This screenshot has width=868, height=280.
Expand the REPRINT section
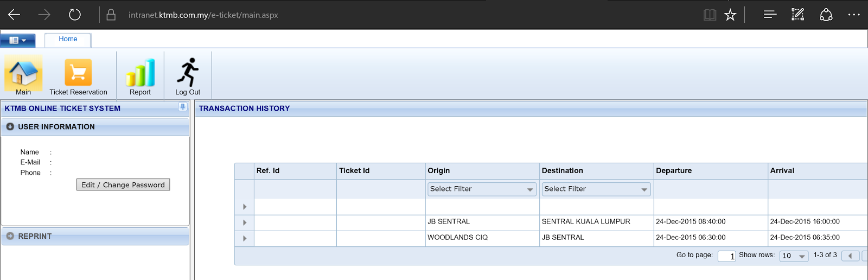(10, 236)
